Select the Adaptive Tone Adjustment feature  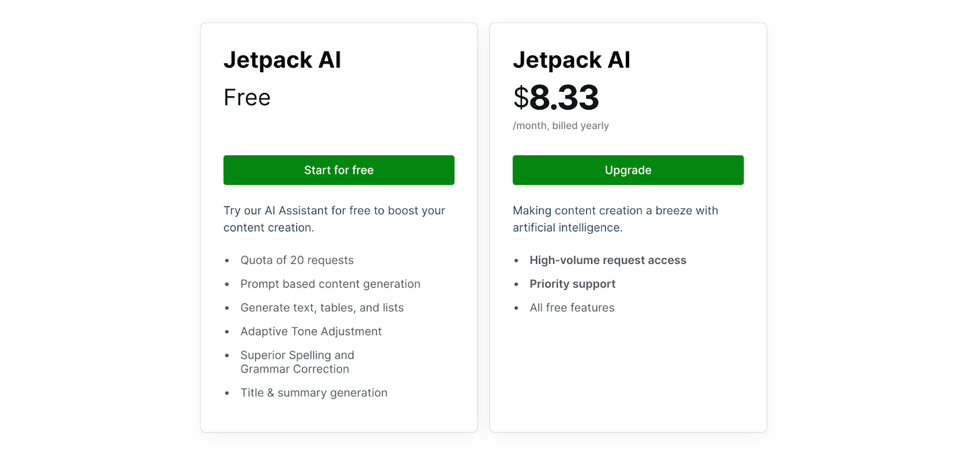tap(311, 331)
